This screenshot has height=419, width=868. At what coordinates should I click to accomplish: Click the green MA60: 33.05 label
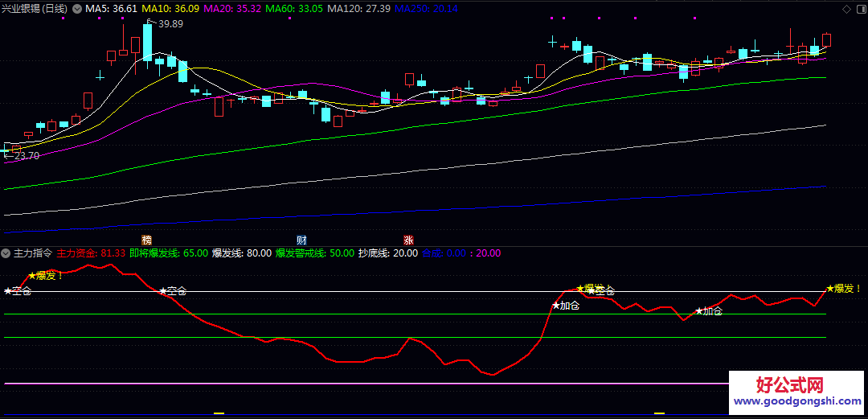coord(294,8)
